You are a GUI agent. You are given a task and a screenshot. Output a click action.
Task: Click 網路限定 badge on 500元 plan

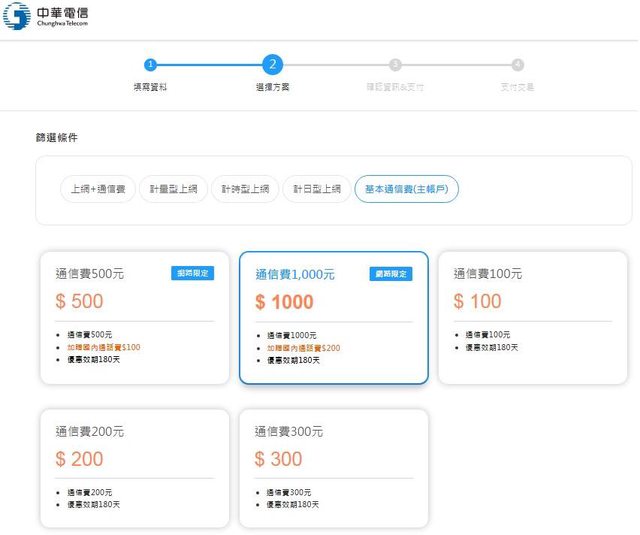coord(192,274)
